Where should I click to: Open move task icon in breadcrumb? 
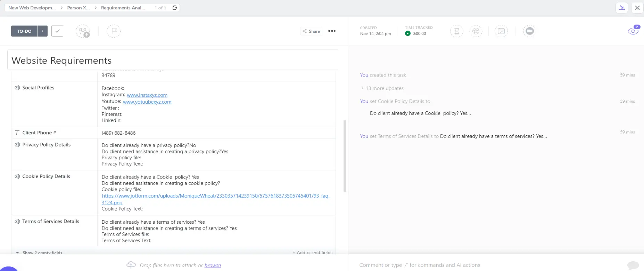tap(175, 8)
